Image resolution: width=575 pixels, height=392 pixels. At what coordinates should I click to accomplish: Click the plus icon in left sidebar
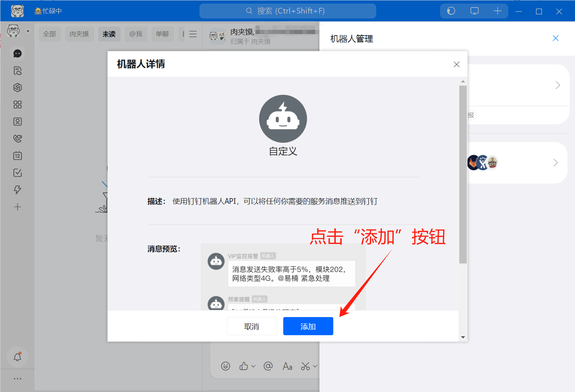17,207
